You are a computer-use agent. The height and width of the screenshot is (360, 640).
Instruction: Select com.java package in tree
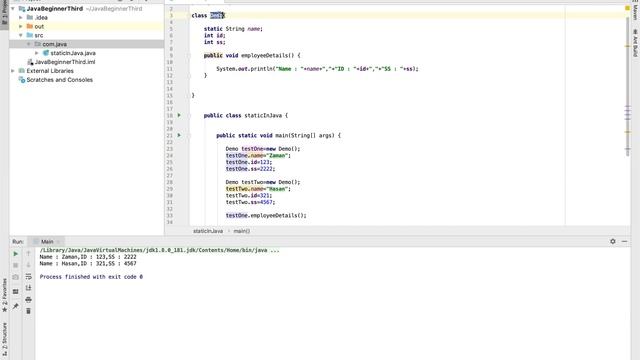87,44
